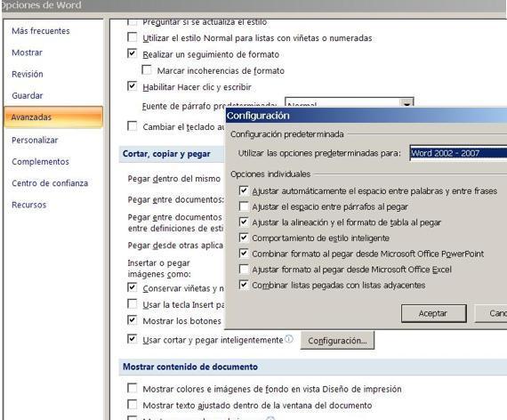Click the Cancelar button in Configuración dialog
This screenshot has width=507, height=420.
pyautogui.click(x=491, y=313)
